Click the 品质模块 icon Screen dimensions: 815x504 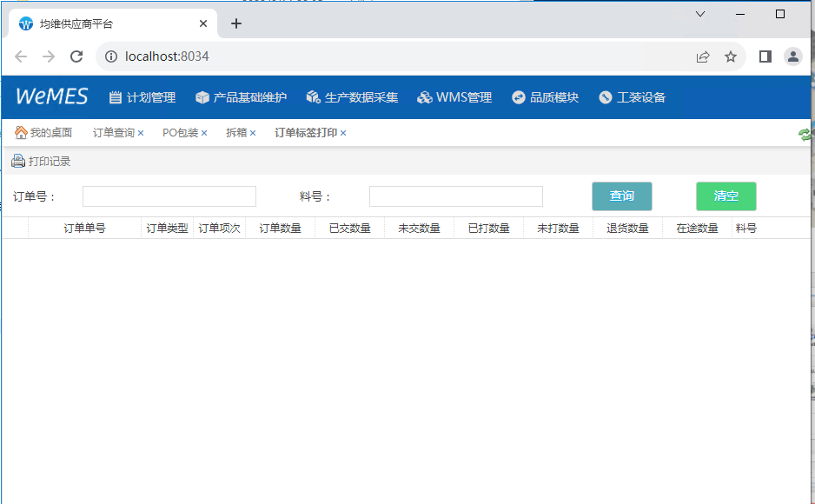(x=519, y=97)
